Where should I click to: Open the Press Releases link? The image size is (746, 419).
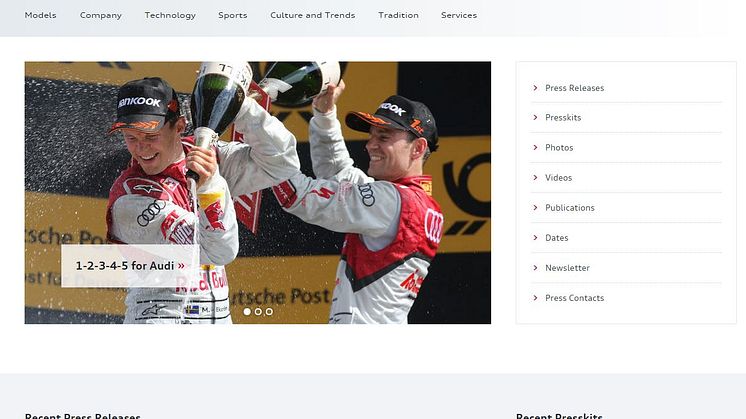tap(574, 88)
